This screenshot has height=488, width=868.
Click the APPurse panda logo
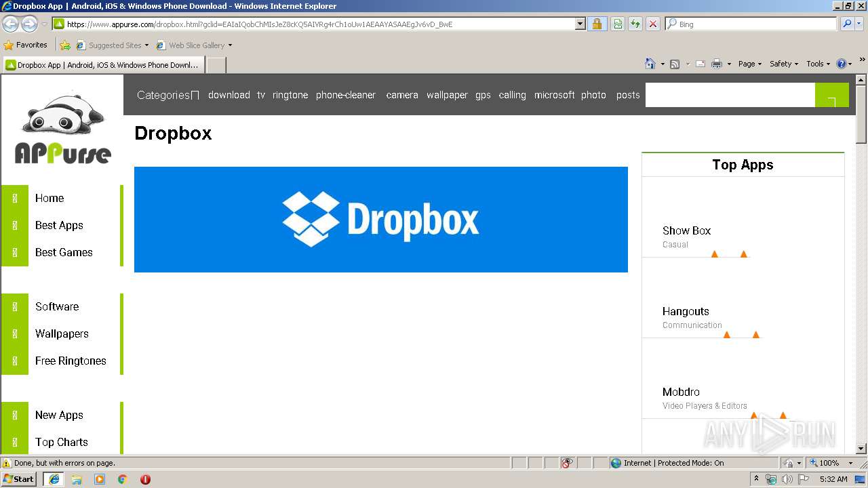[62, 128]
